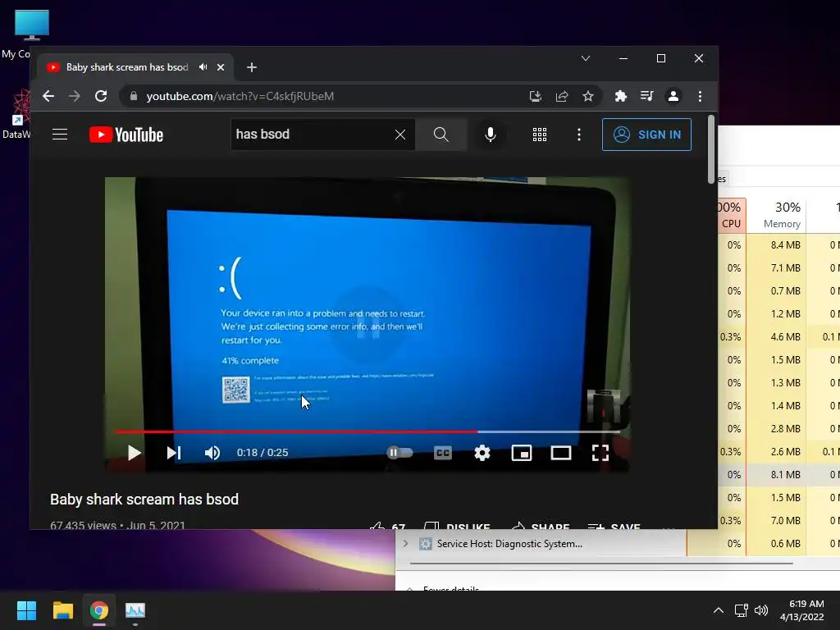This screenshot has height=630, width=840.
Task: Enable the miniplayer
Action: click(x=521, y=453)
